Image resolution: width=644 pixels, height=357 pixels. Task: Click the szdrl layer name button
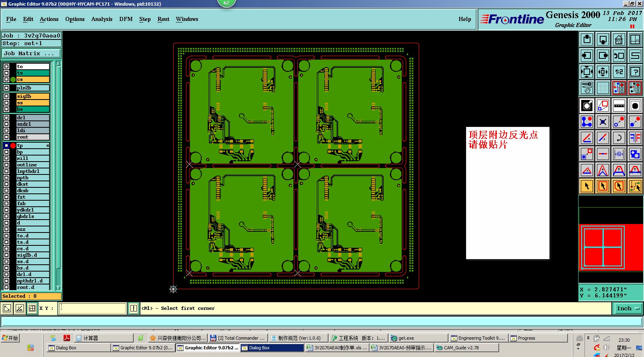click(33, 124)
